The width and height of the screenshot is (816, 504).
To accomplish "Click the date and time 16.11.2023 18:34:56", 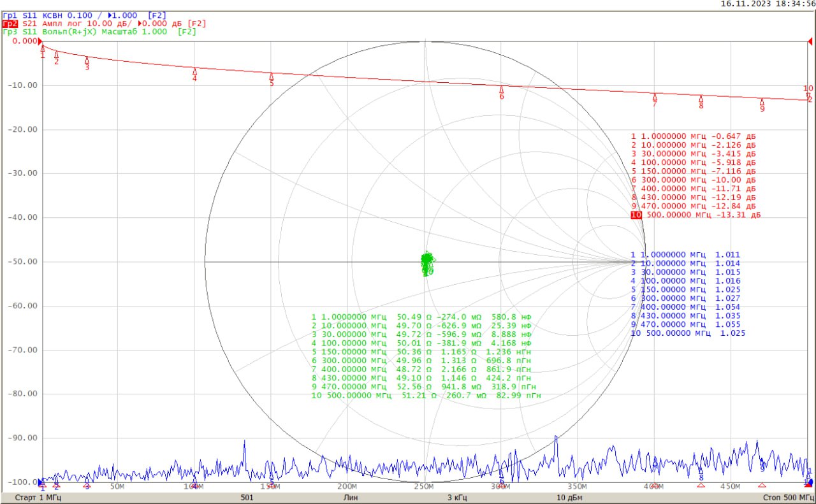I will 768,4.
